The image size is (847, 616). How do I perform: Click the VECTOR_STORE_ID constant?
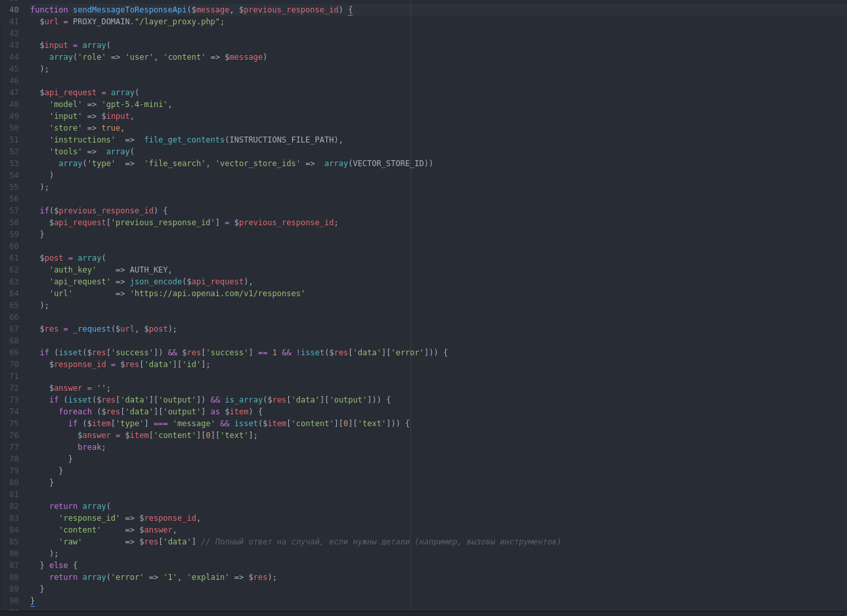(x=389, y=164)
